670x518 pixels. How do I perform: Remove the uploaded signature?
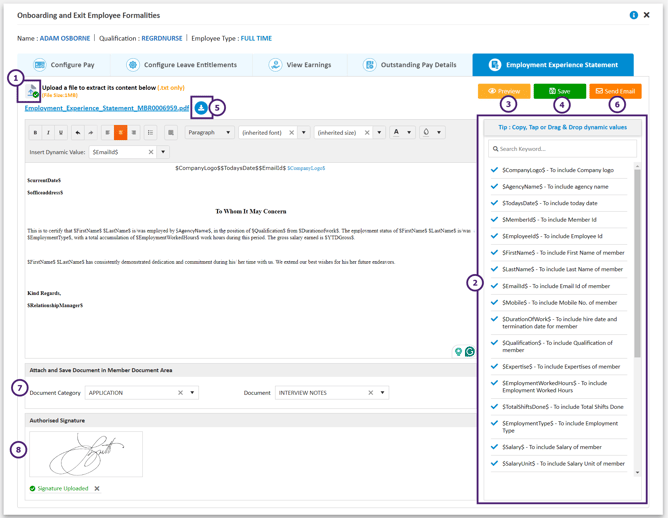97,489
